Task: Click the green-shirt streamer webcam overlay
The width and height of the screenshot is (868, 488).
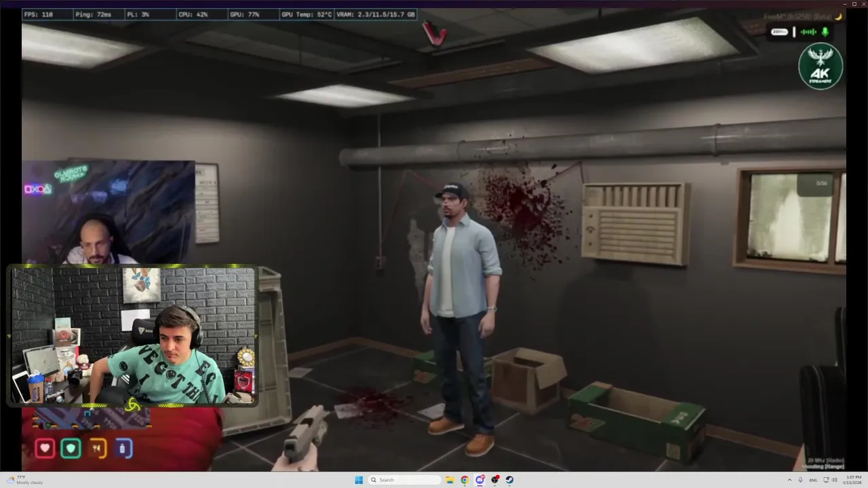Action: [x=134, y=336]
